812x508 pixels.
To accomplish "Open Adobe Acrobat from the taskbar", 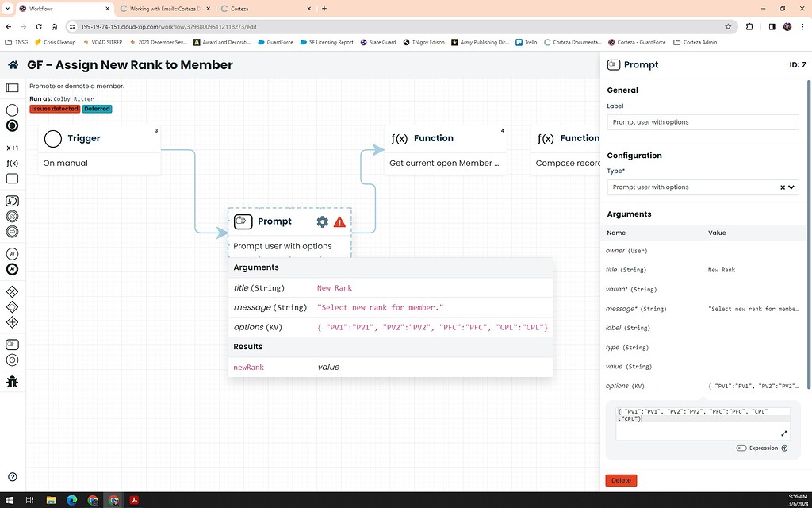I will tap(134, 500).
